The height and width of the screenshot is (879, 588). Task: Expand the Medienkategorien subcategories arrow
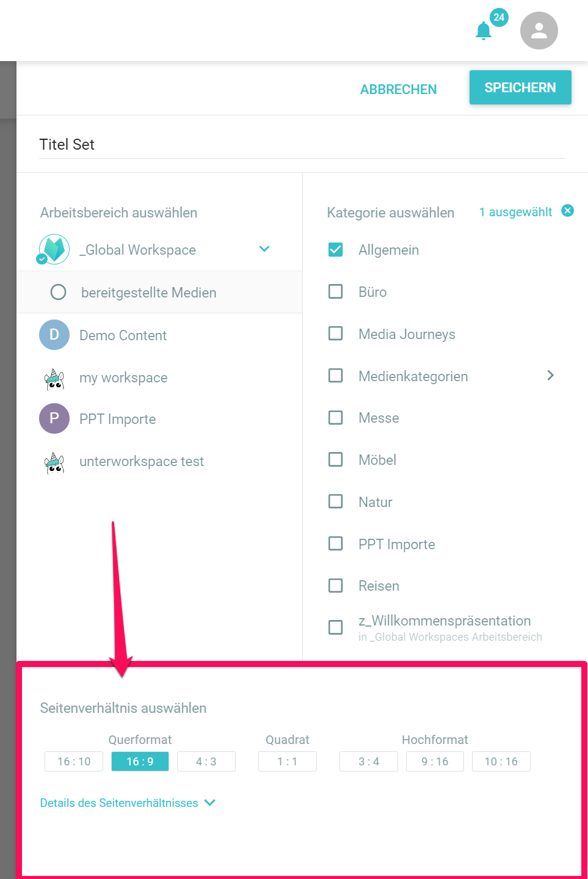pos(550,375)
